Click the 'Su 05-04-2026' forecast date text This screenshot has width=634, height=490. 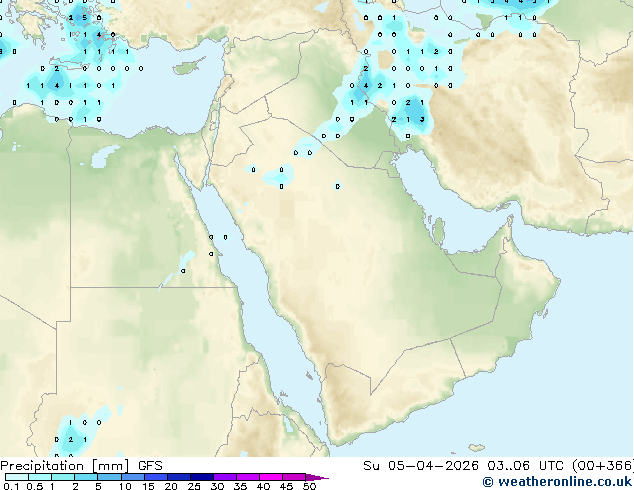[421, 466]
